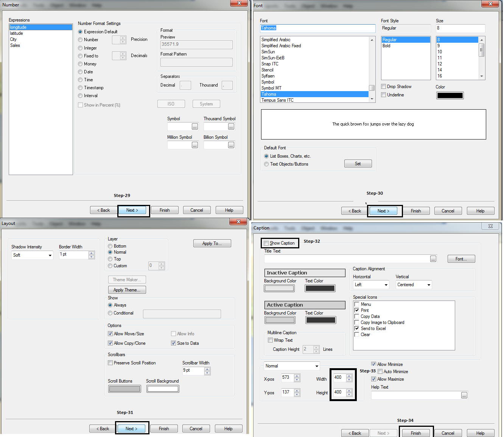The image size is (504, 437).
Task: Increase the Scrollbar Width spinner value
Action: pyautogui.click(x=207, y=369)
